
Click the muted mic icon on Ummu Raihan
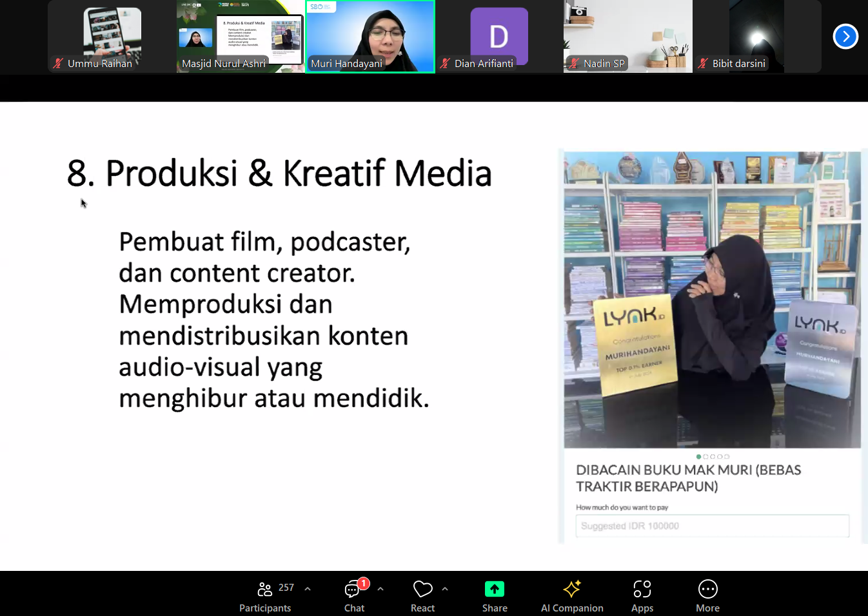click(x=58, y=63)
